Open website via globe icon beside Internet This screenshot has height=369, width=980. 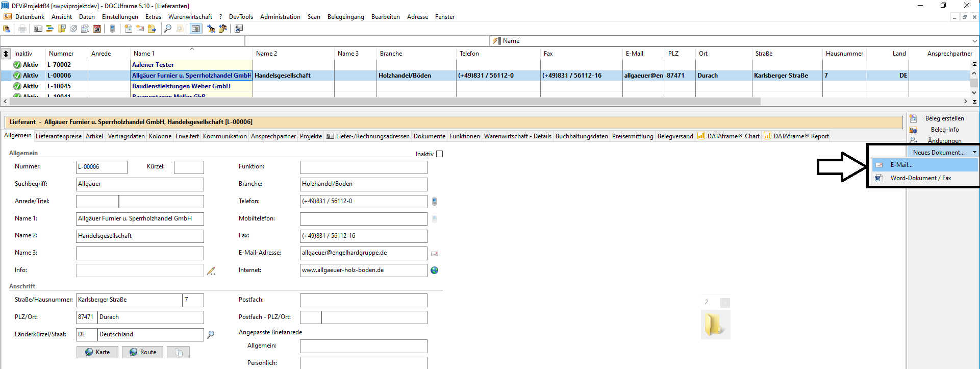(x=434, y=270)
